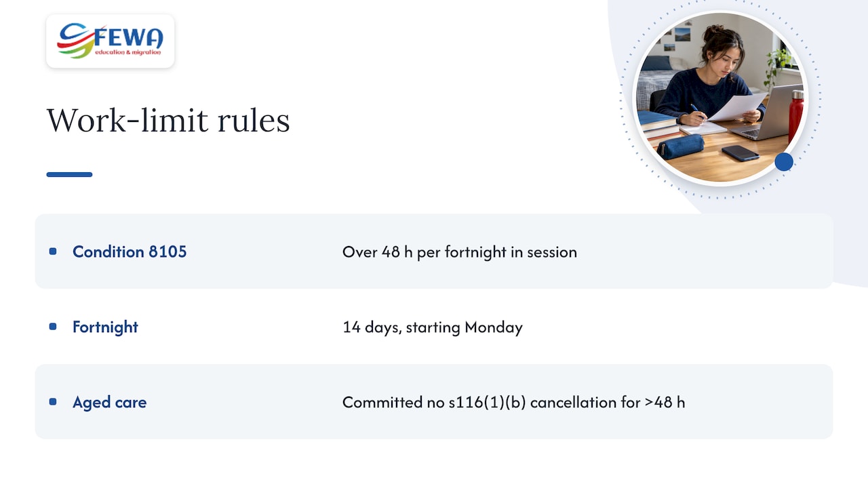The height and width of the screenshot is (488, 868).
Task: Select the Work-limit rules heading
Action: coord(168,121)
